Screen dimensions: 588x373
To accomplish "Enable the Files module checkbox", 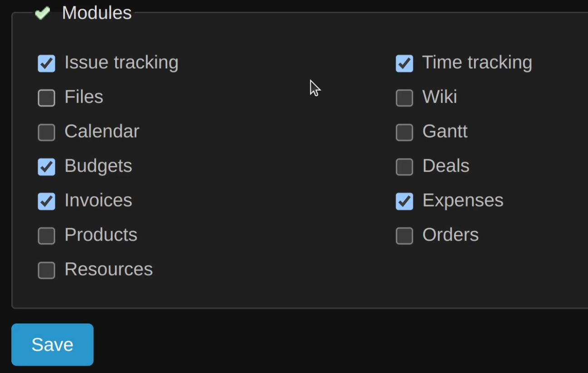I will [x=46, y=98].
